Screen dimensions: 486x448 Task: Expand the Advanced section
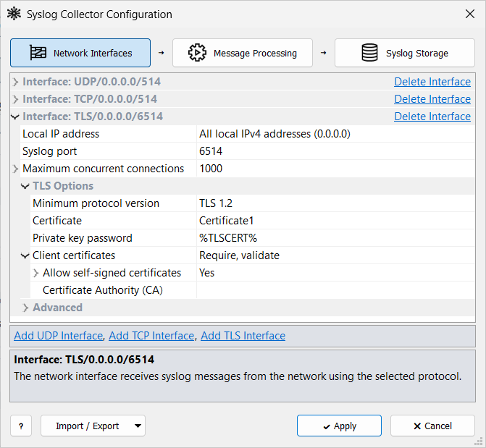[25, 308]
